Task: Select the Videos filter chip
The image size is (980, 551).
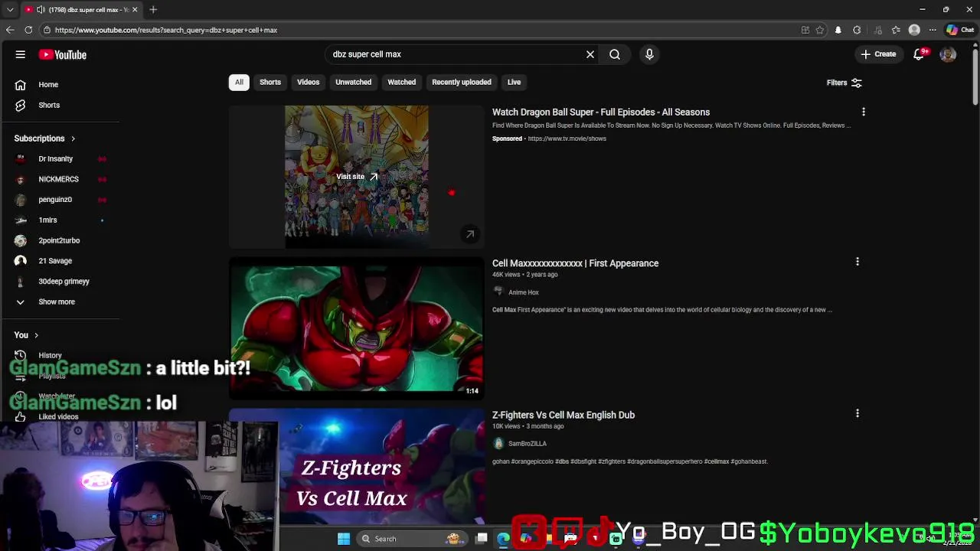Action: 308,82
